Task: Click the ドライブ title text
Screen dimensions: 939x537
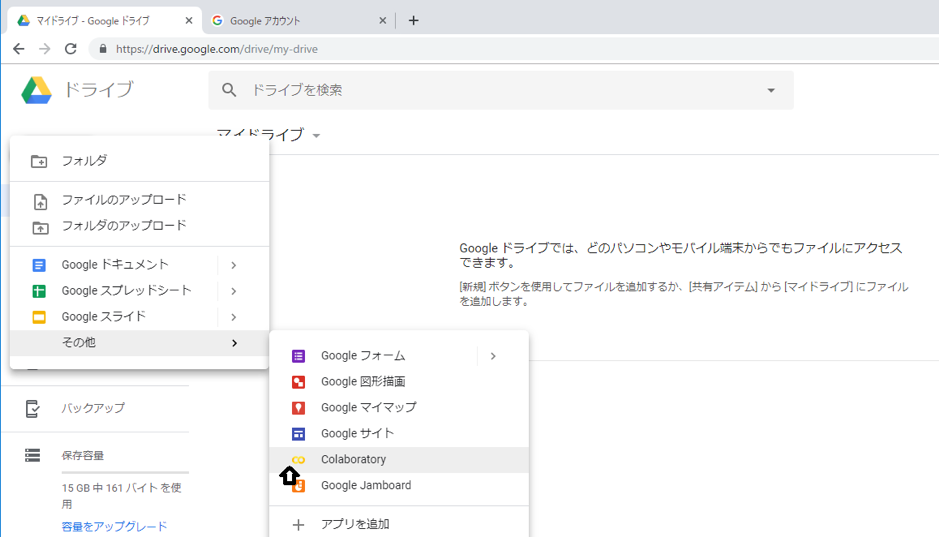Action: (x=98, y=90)
